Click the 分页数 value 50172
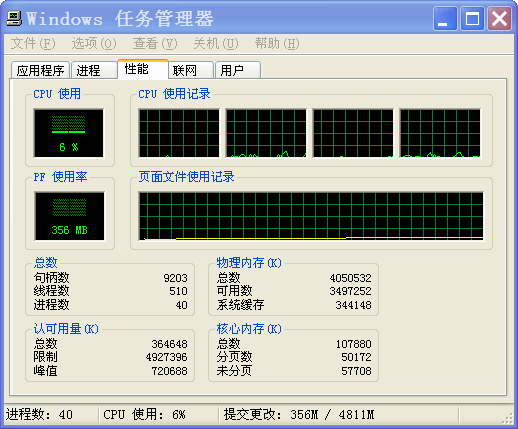This screenshot has height=429, width=518. pos(356,357)
